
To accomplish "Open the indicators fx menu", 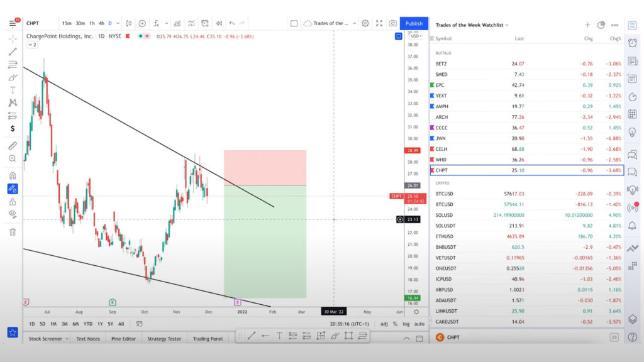I will click(x=157, y=23).
